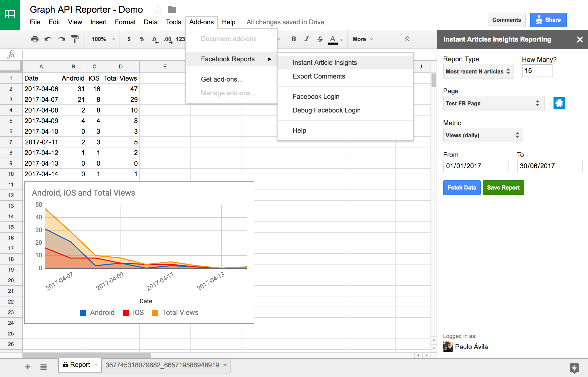
Task: Click the blue radio indicator beside Test FB Page
Action: coord(559,103)
